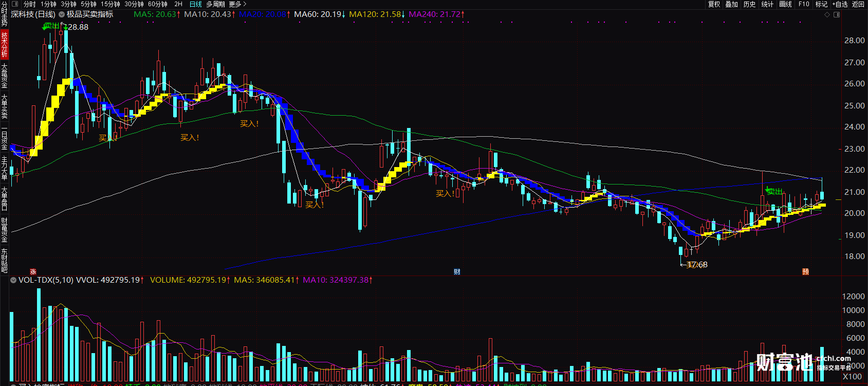Toggle the right side panel icon
This screenshot has width=868, height=386.
pos(837,14)
